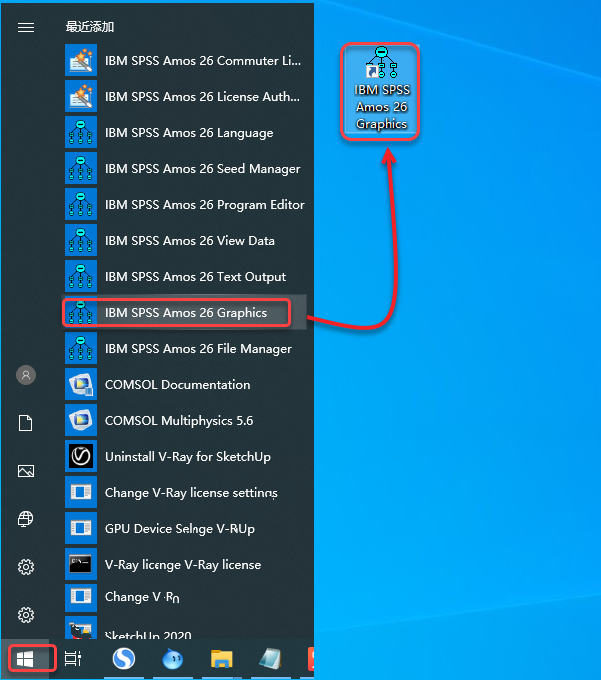601x680 pixels.
Task: Click the IBM SPSS Amos 26 License Authorization icon
Action: 81,96
